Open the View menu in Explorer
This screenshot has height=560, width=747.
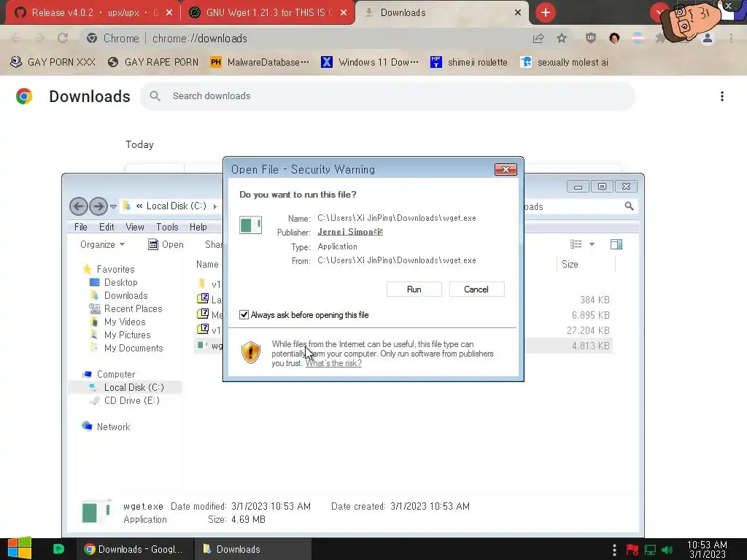coord(135,227)
